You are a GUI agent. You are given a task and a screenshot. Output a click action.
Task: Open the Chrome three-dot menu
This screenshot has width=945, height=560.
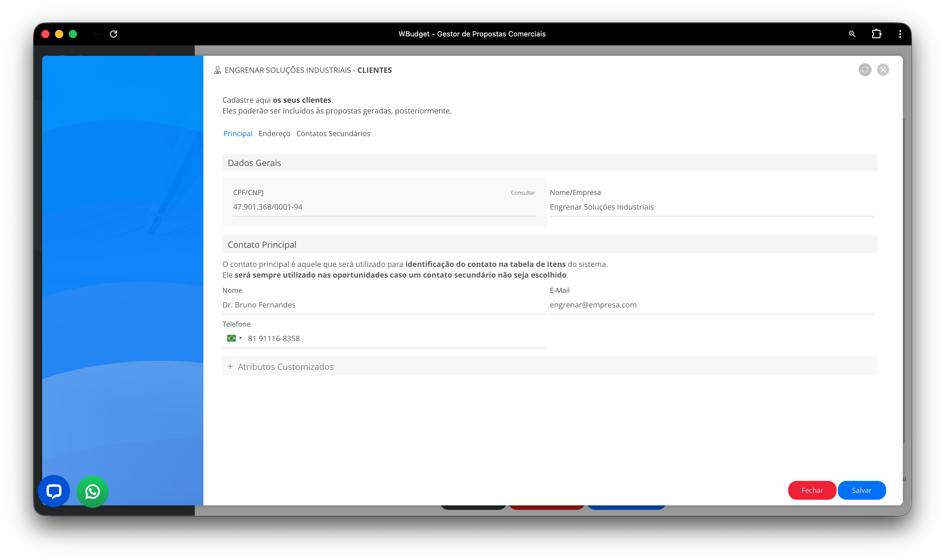[x=900, y=34]
